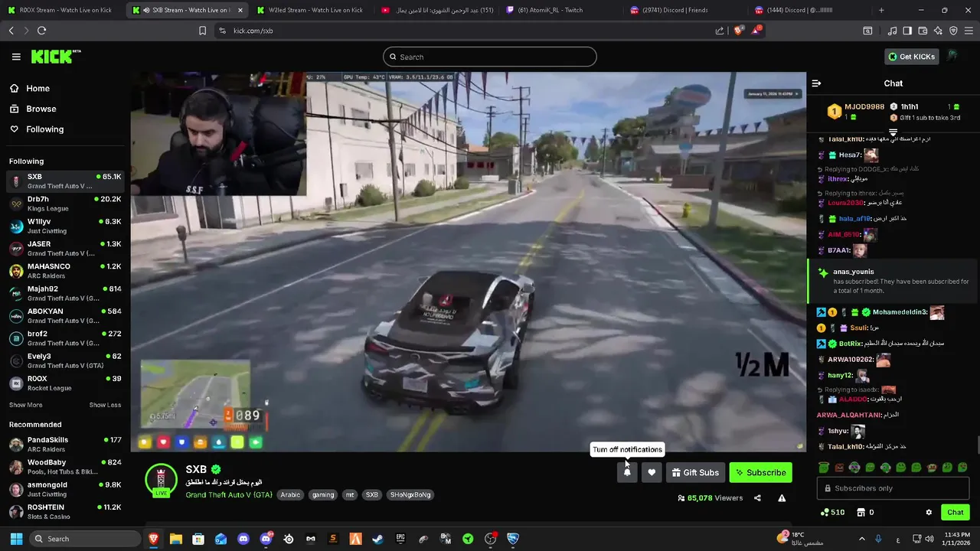
Task: Open Drb7h Kings League channel
Action: 65,204
